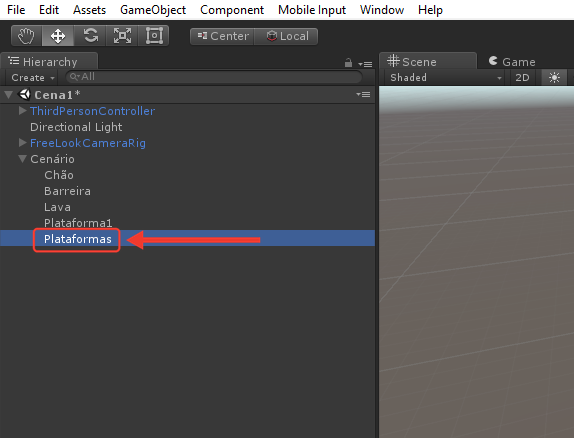This screenshot has height=438, width=574.
Task: Click the Unity icon beside Cena1
Action: (25, 94)
